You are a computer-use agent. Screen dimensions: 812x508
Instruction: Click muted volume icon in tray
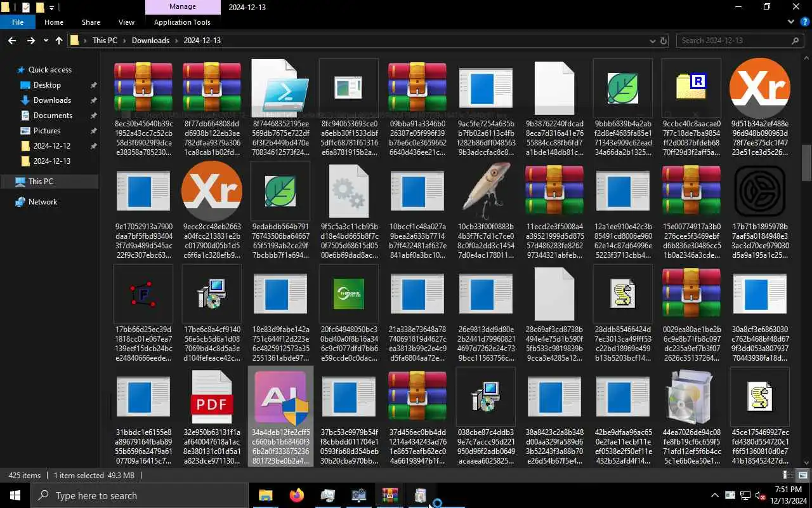pyautogui.click(x=760, y=495)
